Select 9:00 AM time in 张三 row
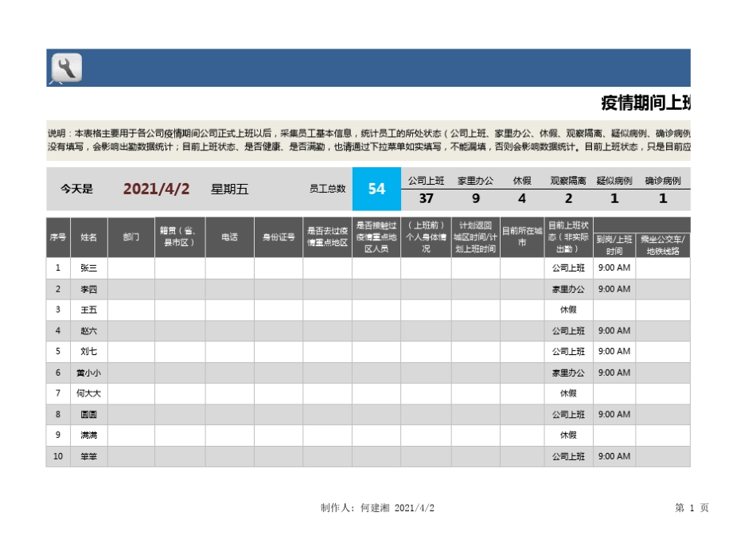Screen dimensions: 756x535 (614, 267)
